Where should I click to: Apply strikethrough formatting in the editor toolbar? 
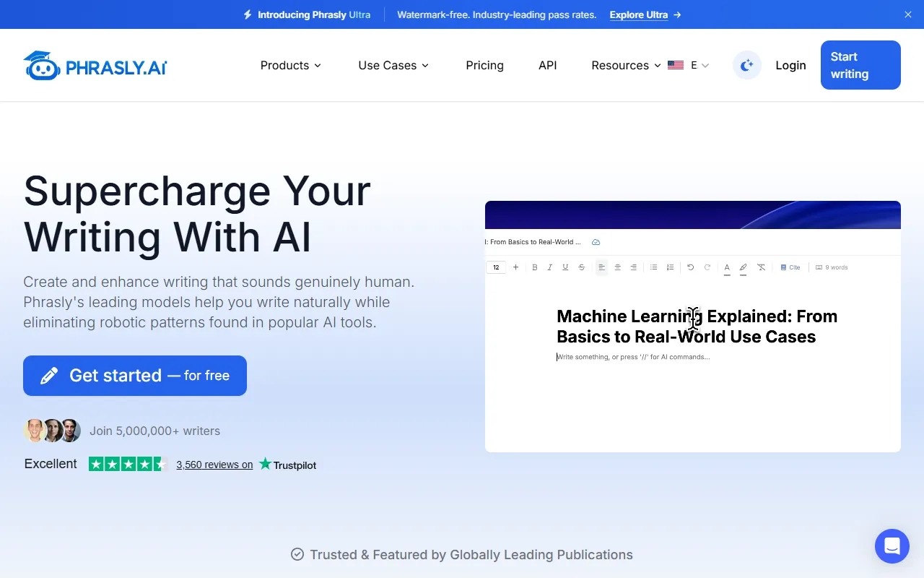pos(582,267)
